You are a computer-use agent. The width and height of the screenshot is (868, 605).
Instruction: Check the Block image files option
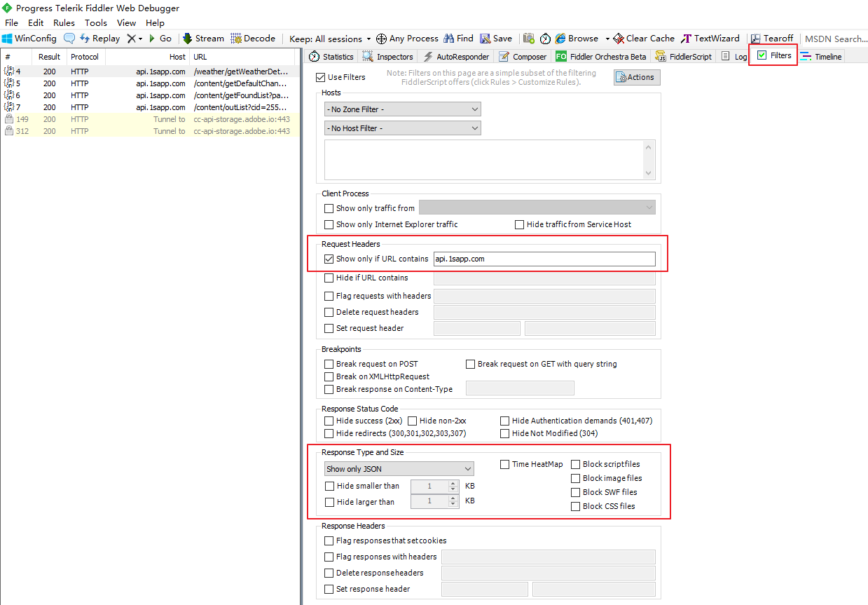coord(576,478)
